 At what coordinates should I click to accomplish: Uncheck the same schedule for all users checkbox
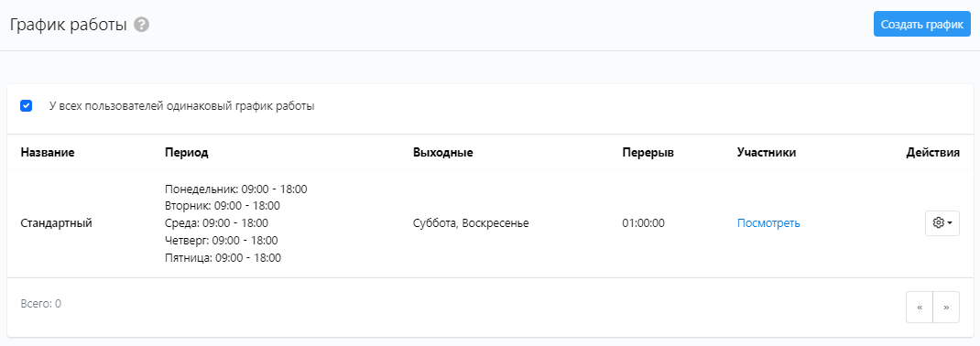pos(27,105)
